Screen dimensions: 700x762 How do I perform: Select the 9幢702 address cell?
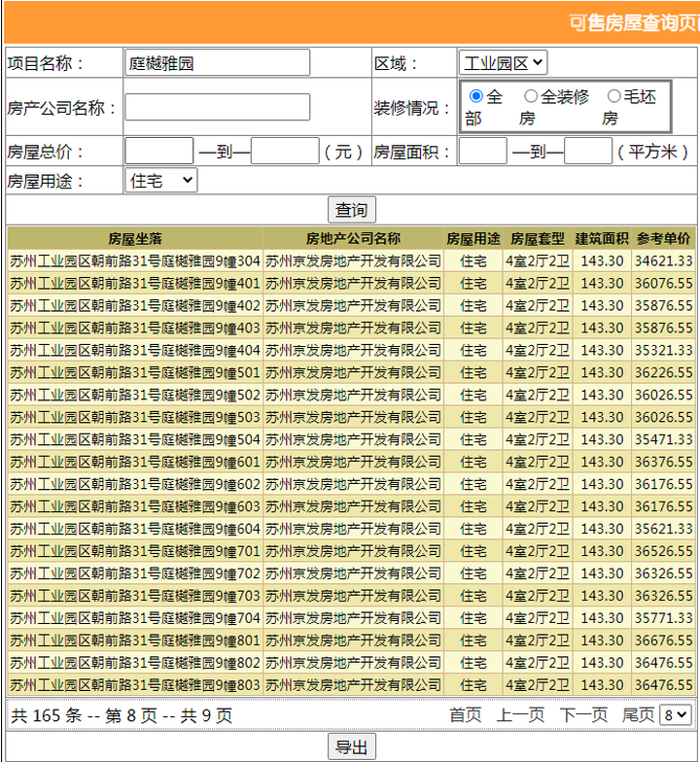pyautogui.click(x=135, y=573)
